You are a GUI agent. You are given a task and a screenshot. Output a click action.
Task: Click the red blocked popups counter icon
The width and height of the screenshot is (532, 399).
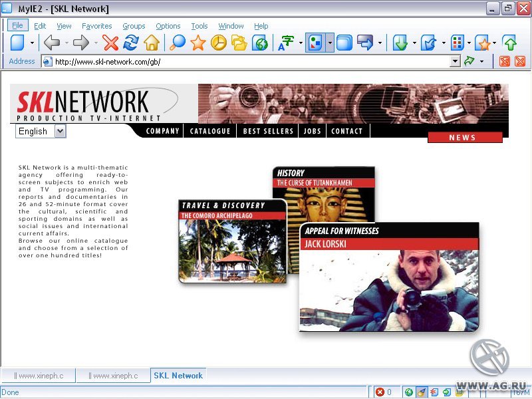click(380, 392)
